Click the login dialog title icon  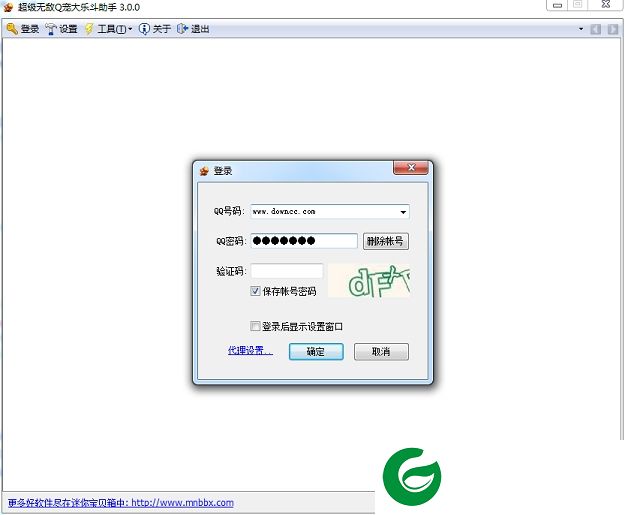[204, 171]
